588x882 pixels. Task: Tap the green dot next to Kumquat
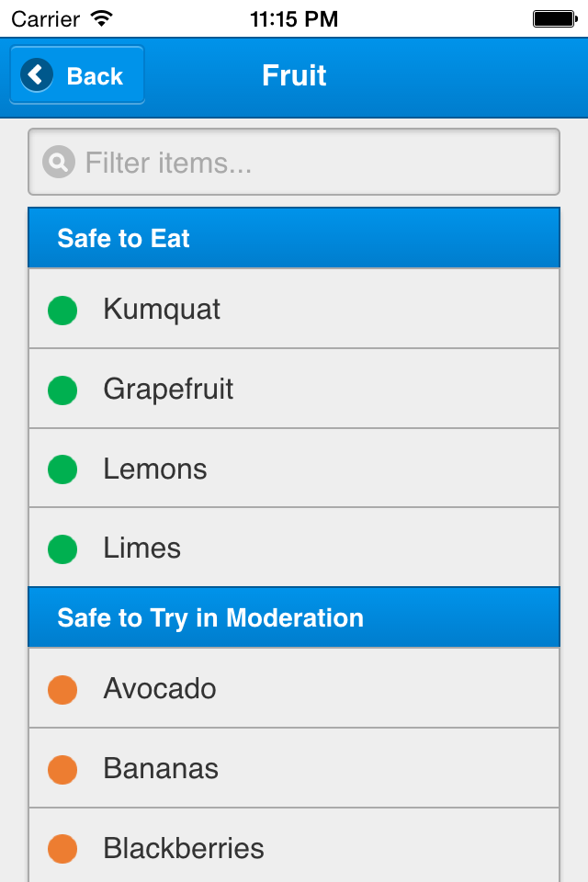tap(62, 310)
